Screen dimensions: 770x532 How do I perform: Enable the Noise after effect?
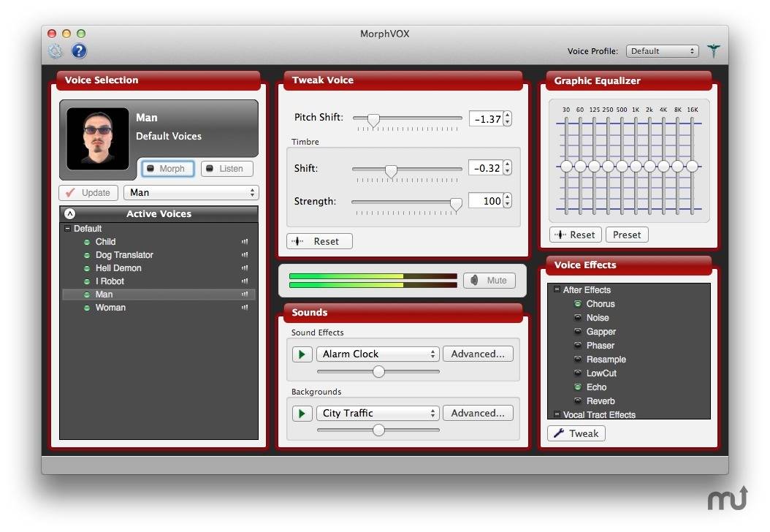578,318
